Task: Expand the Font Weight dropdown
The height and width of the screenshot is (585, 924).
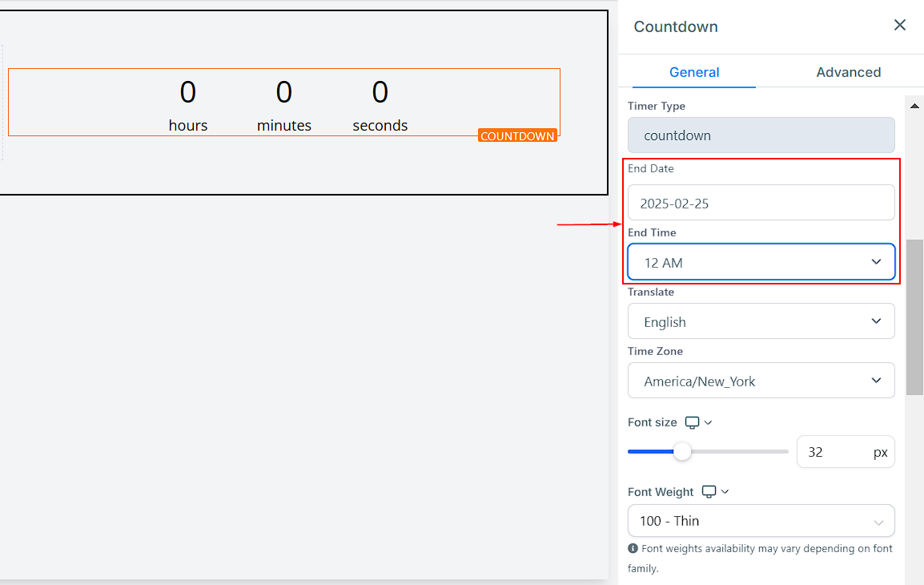Action: click(x=761, y=521)
